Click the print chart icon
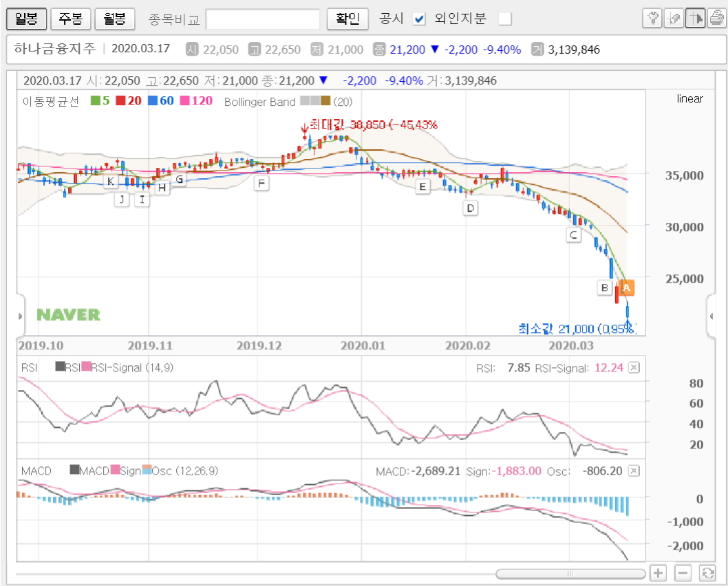Viewport: 728px width, 586px height. (x=716, y=19)
